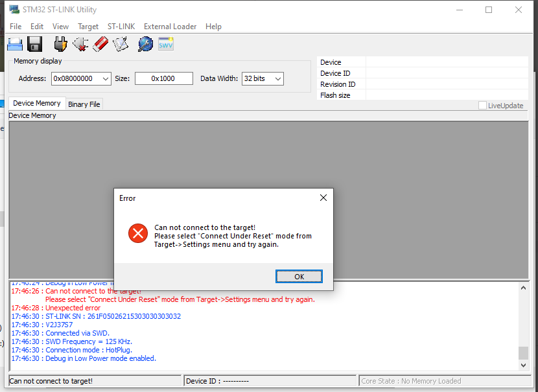Open the SWV viewer icon
Screen dimensions: 538x392
coord(166,44)
